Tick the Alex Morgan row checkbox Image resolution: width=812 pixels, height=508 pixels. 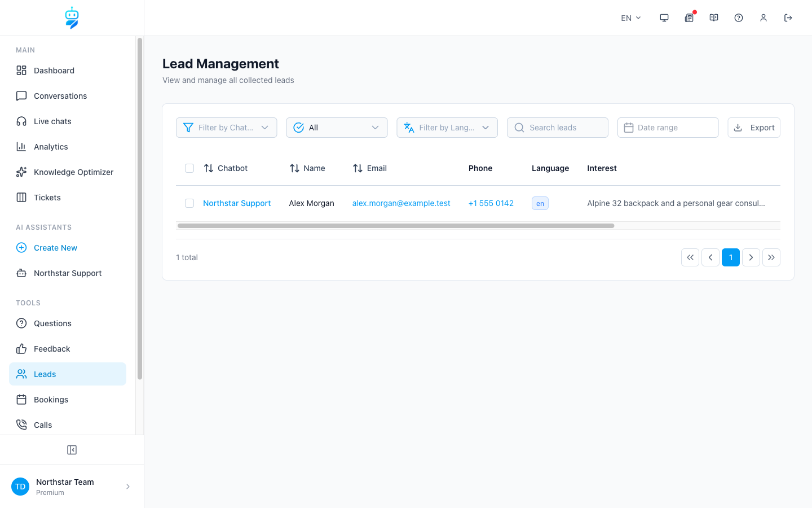pos(189,203)
